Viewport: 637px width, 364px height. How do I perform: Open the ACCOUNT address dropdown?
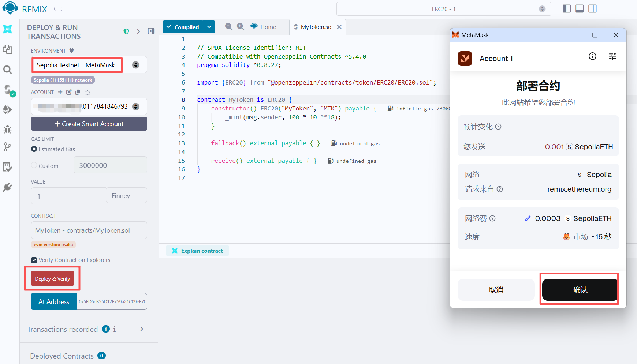coord(89,106)
